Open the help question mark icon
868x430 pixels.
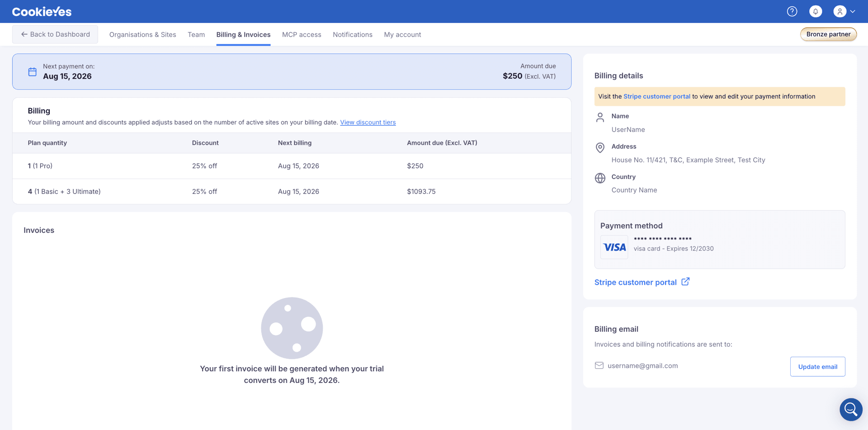click(x=792, y=11)
